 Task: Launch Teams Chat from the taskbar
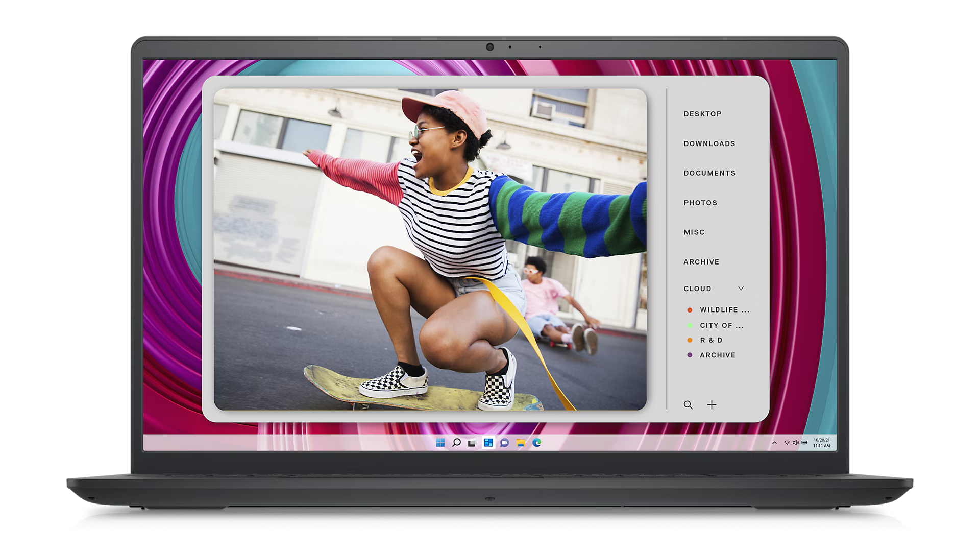click(x=504, y=443)
